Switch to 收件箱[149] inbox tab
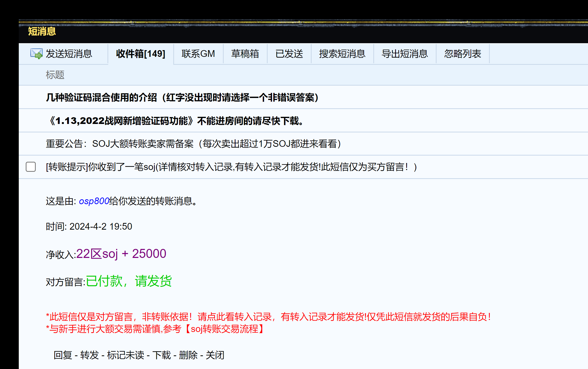588x369 pixels. point(141,54)
